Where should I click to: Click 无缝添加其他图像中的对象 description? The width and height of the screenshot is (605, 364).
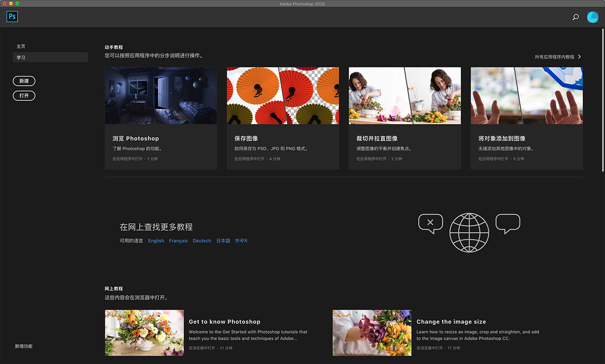506,149
